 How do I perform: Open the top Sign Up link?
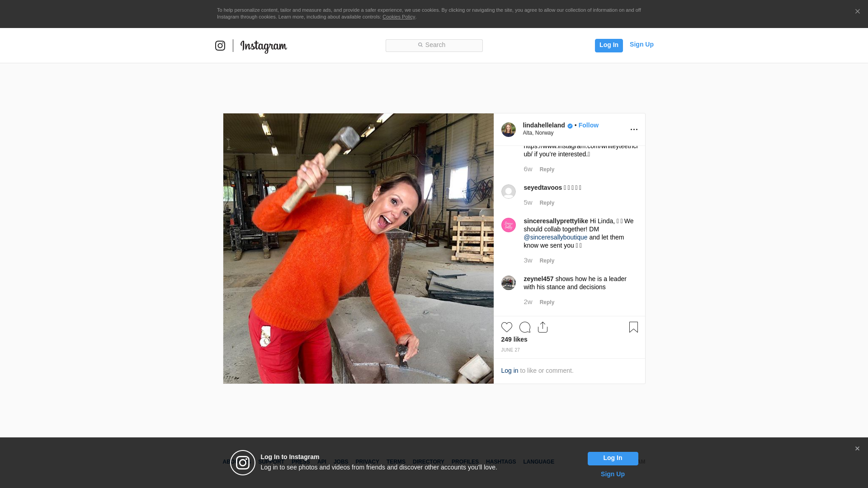click(642, 44)
